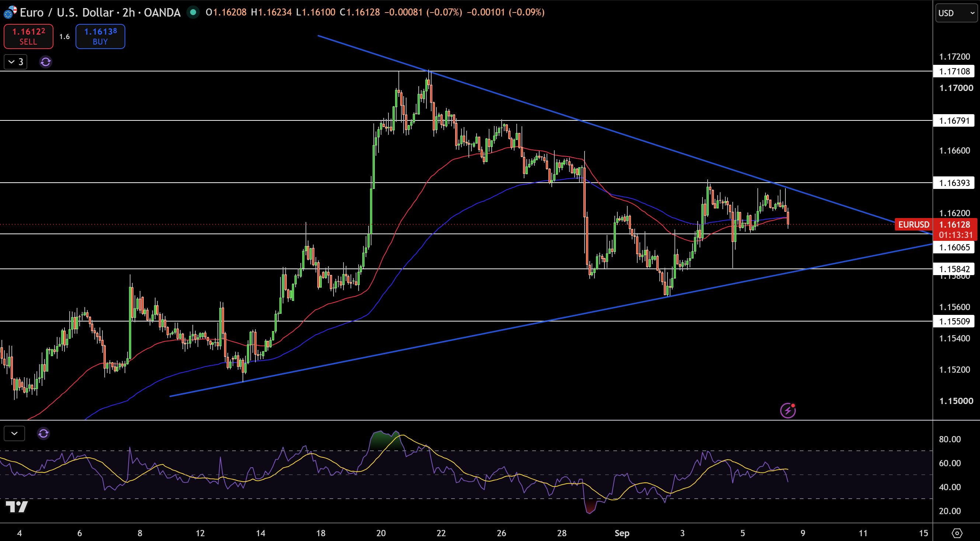This screenshot has width=980, height=541.
Task: Click the C1.16128 close price value
Action: 360,12
